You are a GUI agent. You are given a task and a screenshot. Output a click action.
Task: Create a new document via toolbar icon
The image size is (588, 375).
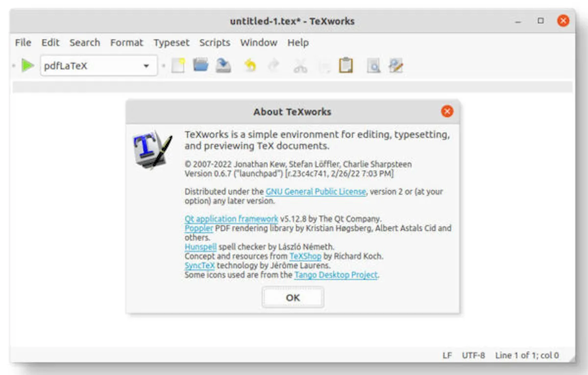pyautogui.click(x=178, y=66)
